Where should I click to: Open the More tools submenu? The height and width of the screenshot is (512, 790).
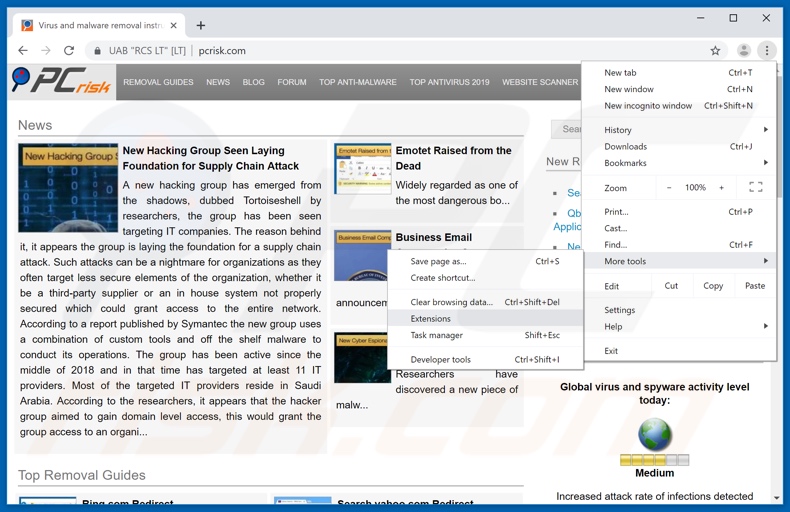[x=678, y=261]
